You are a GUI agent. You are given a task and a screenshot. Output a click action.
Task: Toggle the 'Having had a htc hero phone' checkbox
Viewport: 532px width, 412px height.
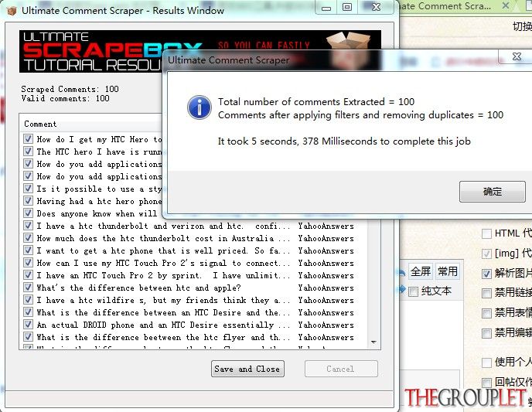[28, 201]
